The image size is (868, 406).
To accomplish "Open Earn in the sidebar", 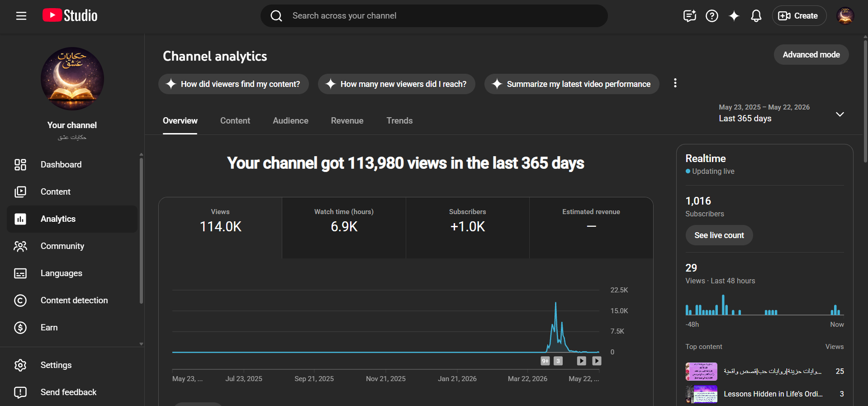I will tap(72, 328).
